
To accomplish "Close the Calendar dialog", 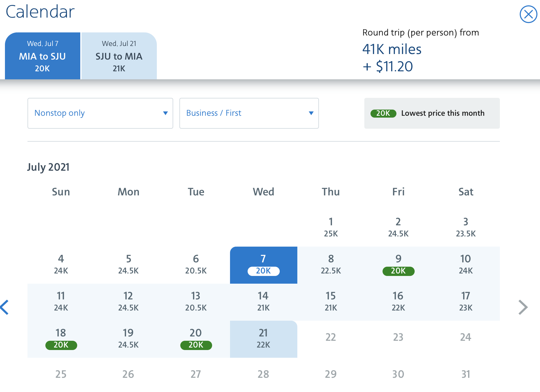I will pos(528,14).
